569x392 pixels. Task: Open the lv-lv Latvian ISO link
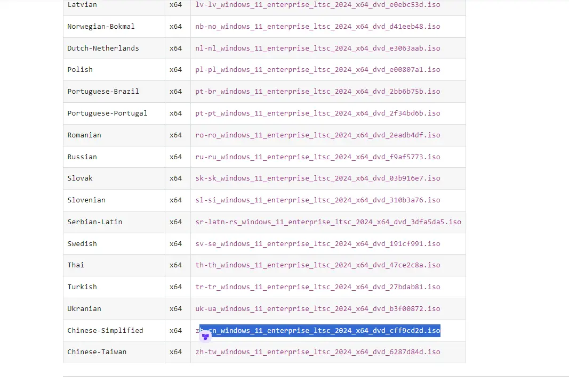pyautogui.click(x=317, y=5)
